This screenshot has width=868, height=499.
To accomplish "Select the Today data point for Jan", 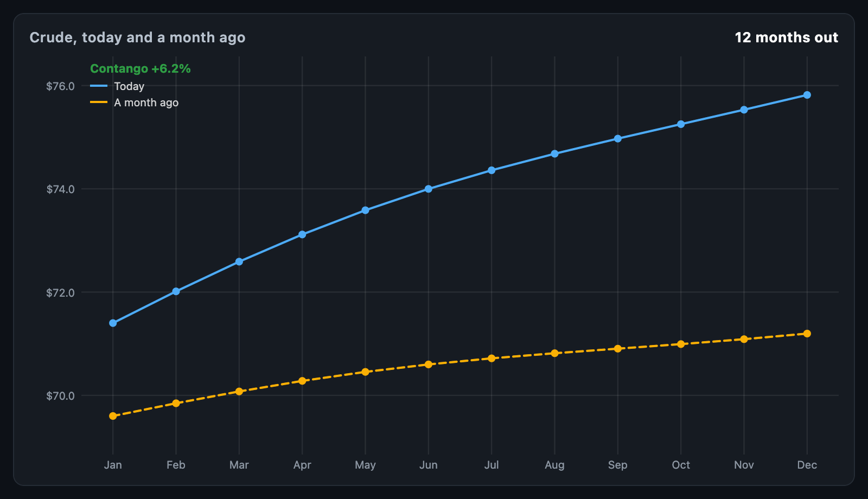I will (x=113, y=323).
